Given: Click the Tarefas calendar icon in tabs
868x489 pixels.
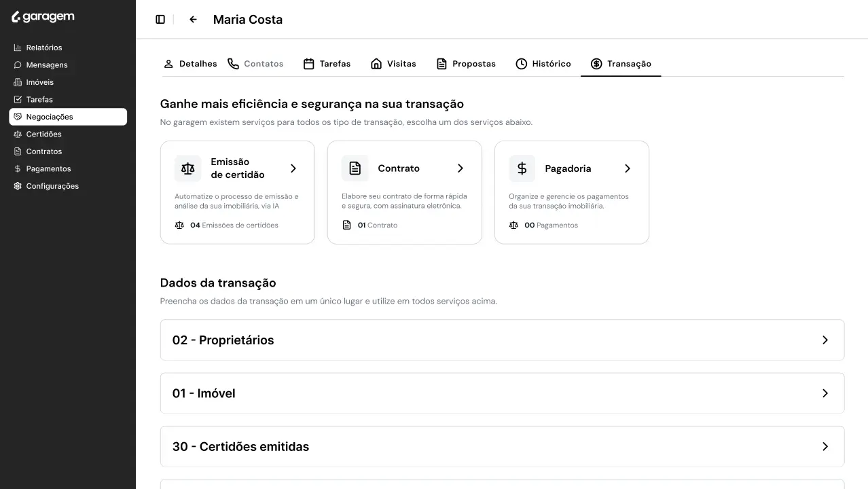Looking at the screenshot, I should [x=308, y=64].
